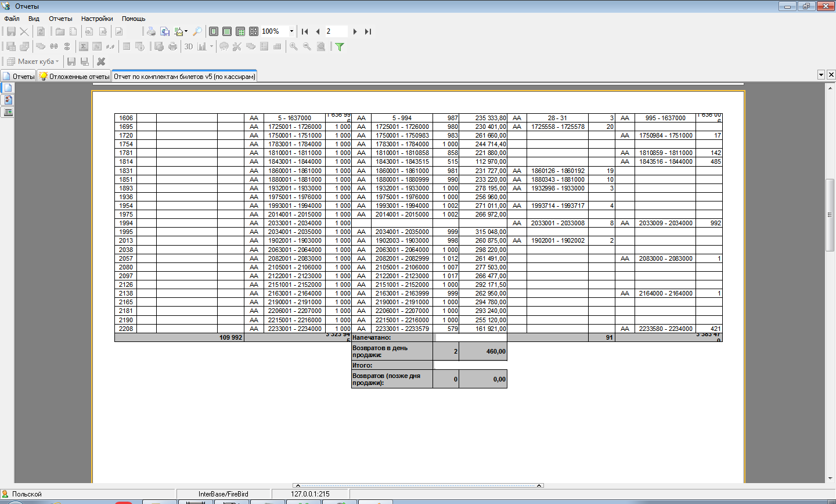Click the zoom in magnifier icon
The width and height of the screenshot is (836, 504).
point(294,46)
